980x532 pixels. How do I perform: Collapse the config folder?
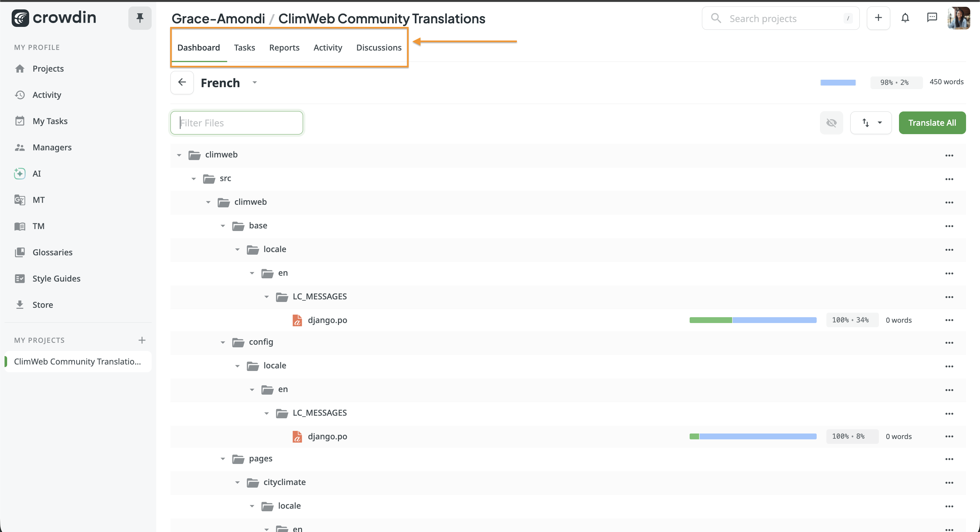[x=223, y=342]
